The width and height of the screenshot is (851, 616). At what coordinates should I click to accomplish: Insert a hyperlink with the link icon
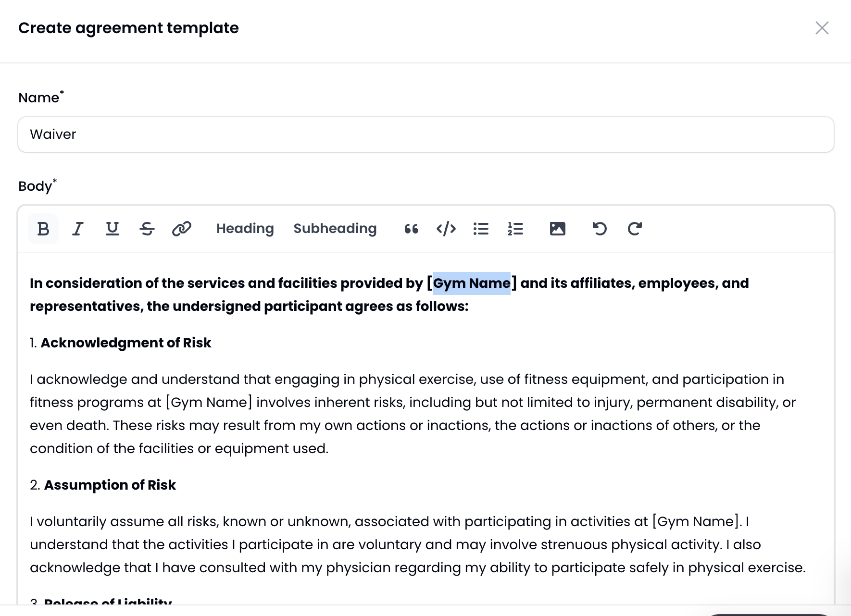[x=182, y=229]
